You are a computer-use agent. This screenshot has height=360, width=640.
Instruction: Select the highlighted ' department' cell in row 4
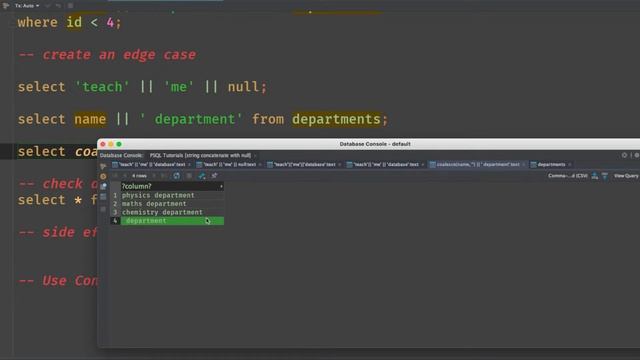[x=172, y=221]
